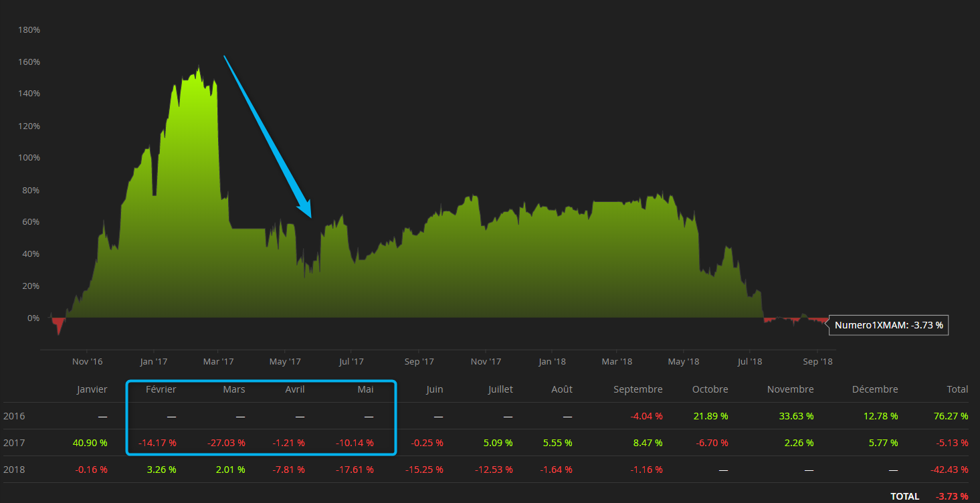Click the 160% y-axis label
This screenshot has width=980, height=503.
pyautogui.click(x=28, y=62)
